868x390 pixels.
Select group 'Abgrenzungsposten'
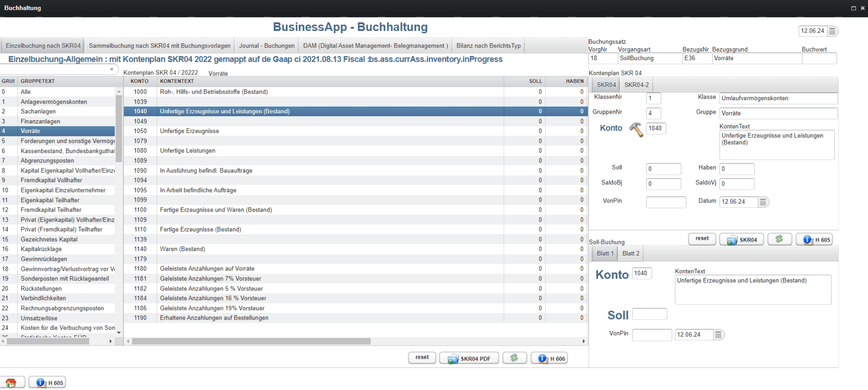58,161
